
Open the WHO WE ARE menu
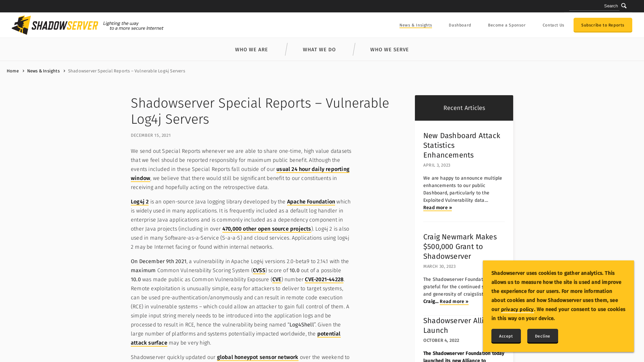pyautogui.click(x=252, y=50)
